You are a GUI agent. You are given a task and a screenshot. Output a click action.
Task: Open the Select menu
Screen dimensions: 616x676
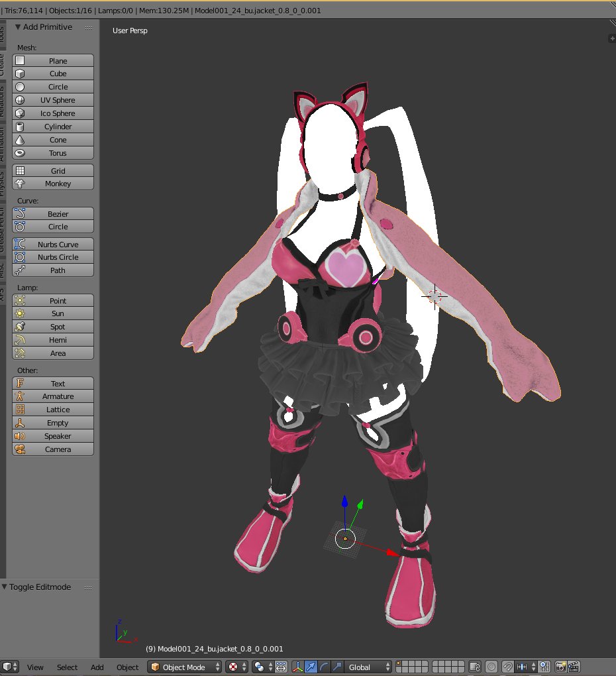pyautogui.click(x=67, y=667)
